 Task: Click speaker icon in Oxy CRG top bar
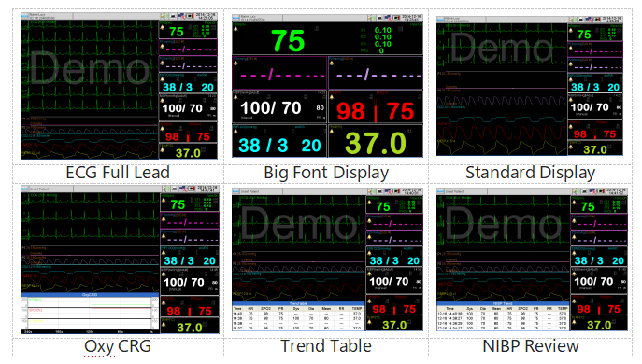[x=165, y=189]
